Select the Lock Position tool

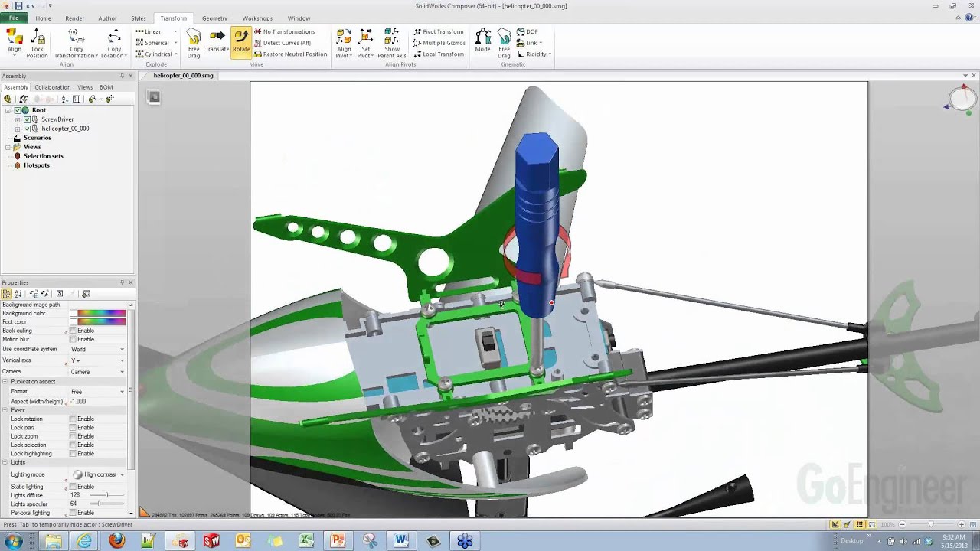[x=37, y=44]
